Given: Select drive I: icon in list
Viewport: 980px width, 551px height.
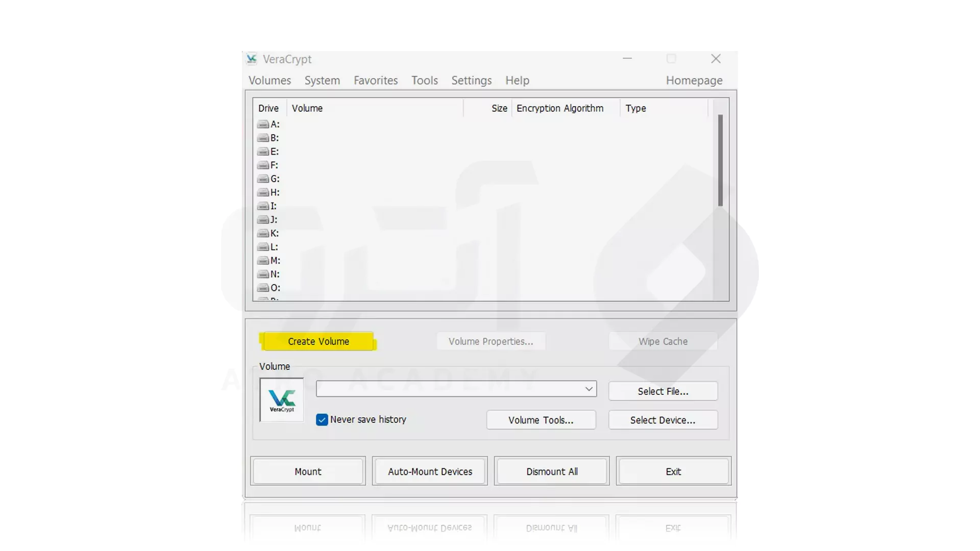Looking at the screenshot, I should pyautogui.click(x=263, y=206).
